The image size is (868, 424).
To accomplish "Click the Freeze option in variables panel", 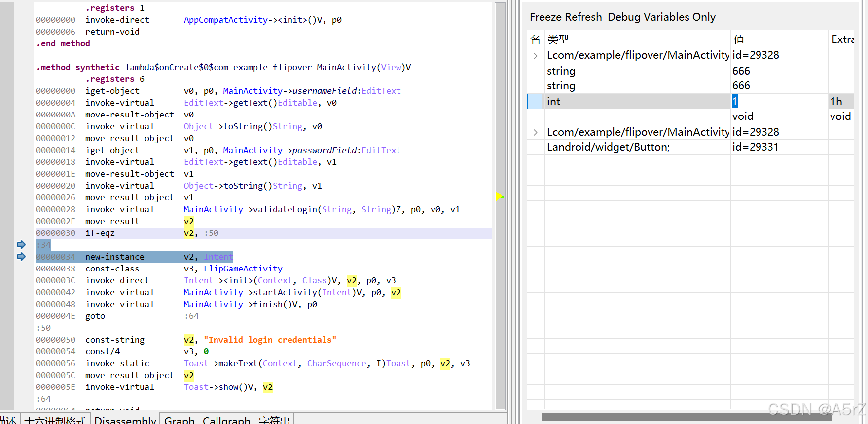I will (546, 17).
